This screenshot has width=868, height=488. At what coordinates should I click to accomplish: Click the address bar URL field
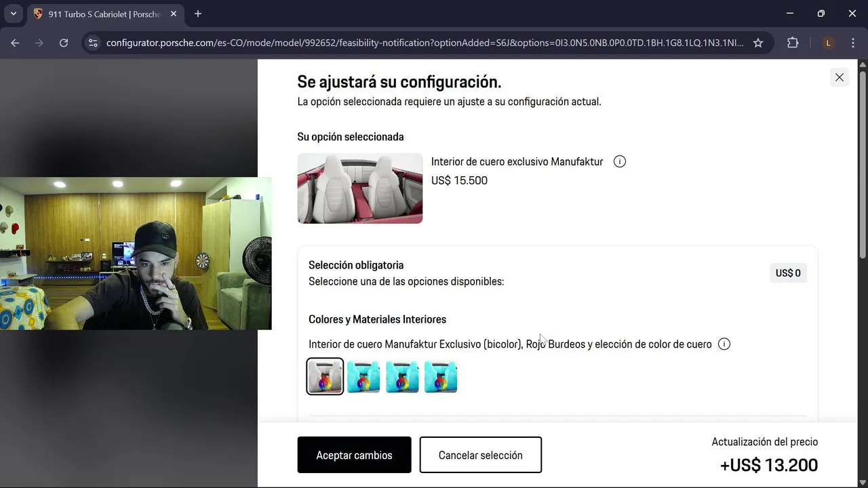click(425, 43)
